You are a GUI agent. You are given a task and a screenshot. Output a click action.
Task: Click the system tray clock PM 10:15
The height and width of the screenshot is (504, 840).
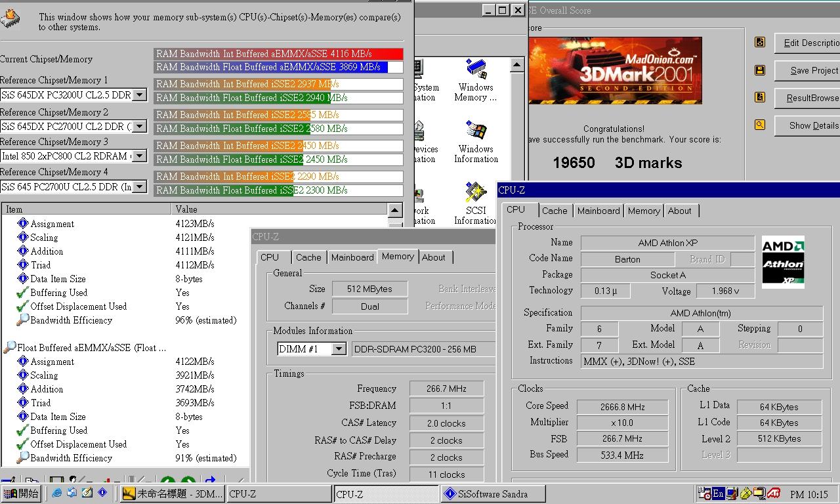(x=809, y=494)
